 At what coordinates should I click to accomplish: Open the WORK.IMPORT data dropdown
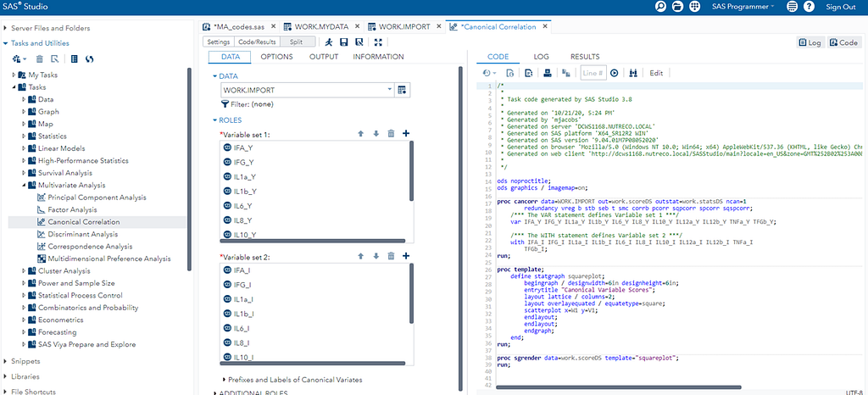tap(389, 89)
